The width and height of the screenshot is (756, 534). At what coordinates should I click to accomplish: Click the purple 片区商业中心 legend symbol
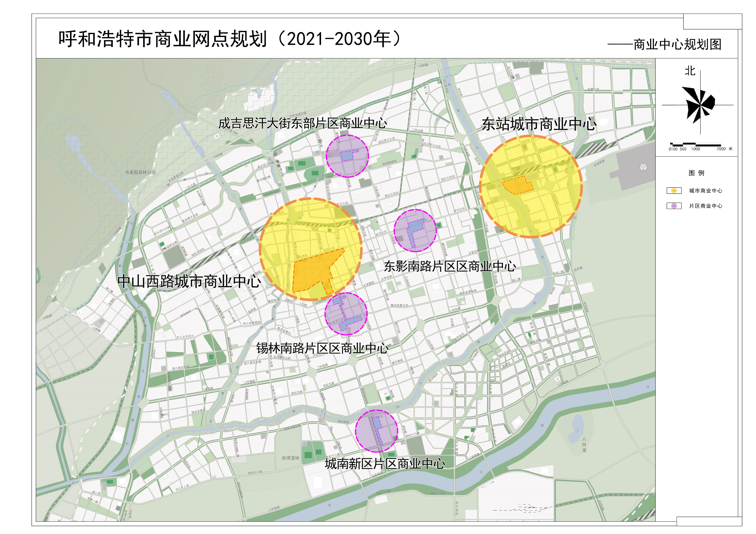(x=674, y=206)
